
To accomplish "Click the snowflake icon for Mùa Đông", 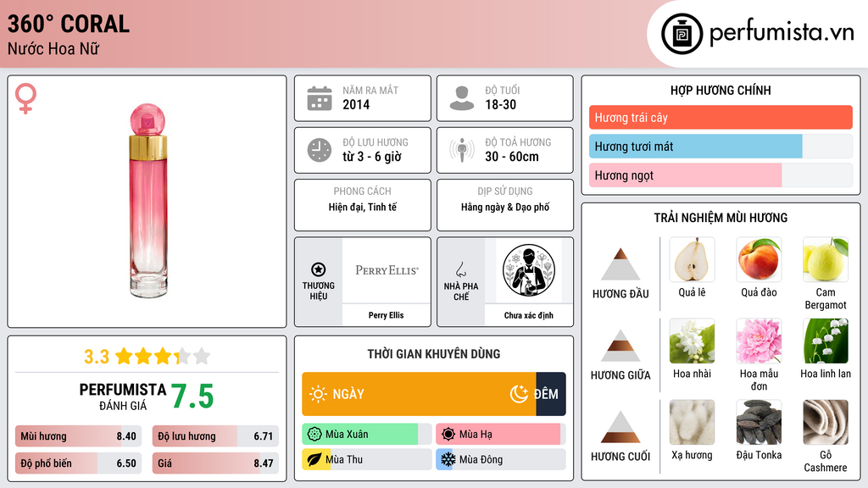I will pyautogui.click(x=448, y=459).
